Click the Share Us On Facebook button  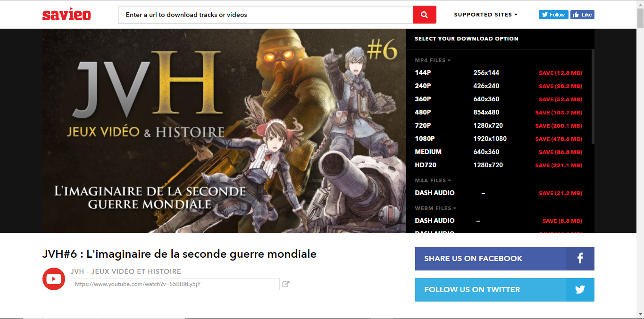tap(505, 259)
